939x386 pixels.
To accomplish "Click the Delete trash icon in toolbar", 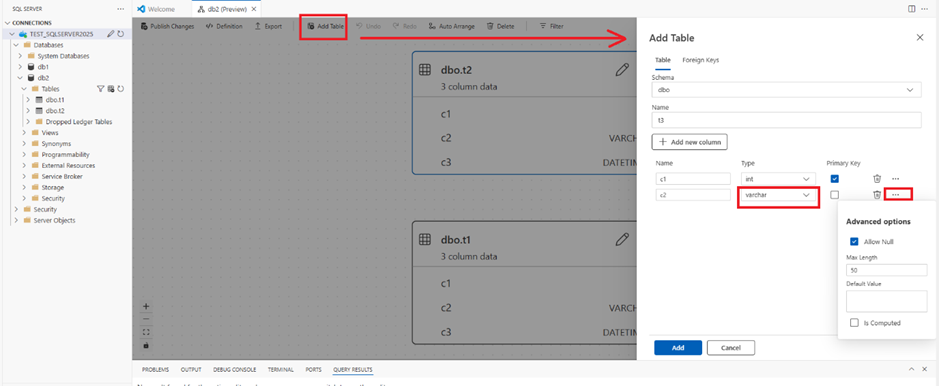I will 490,26.
